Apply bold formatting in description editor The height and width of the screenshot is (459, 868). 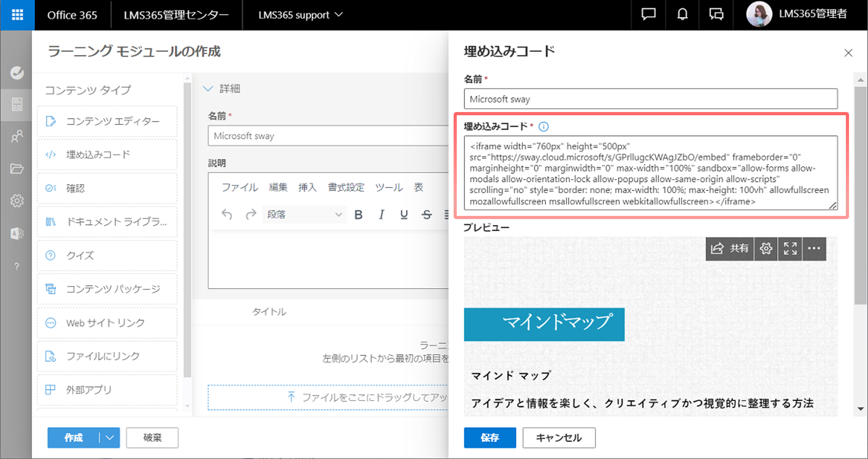click(358, 215)
